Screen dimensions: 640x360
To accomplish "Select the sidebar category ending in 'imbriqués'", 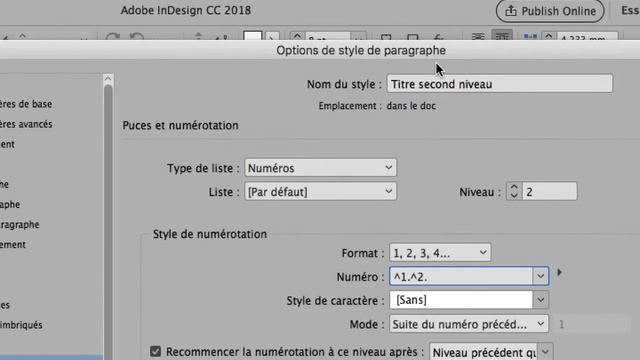I will (21, 325).
